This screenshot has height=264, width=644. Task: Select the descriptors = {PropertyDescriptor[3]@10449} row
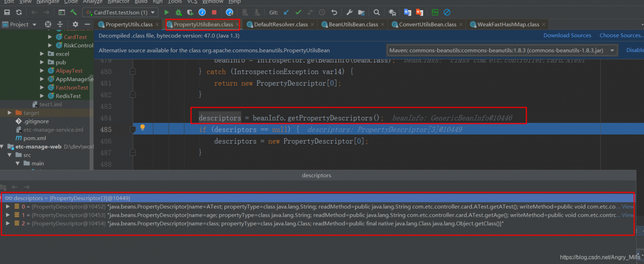pyautogui.click(x=317, y=198)
